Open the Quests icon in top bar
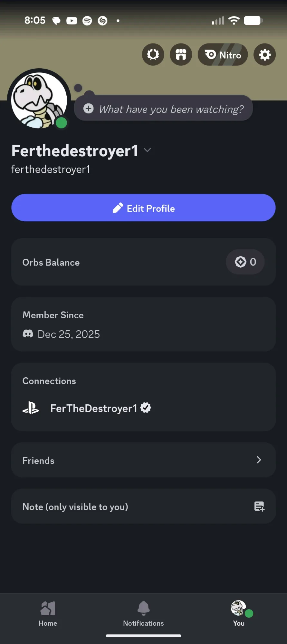Image resolution: width=287 pixels, height=644 pixels. (153, 54)
